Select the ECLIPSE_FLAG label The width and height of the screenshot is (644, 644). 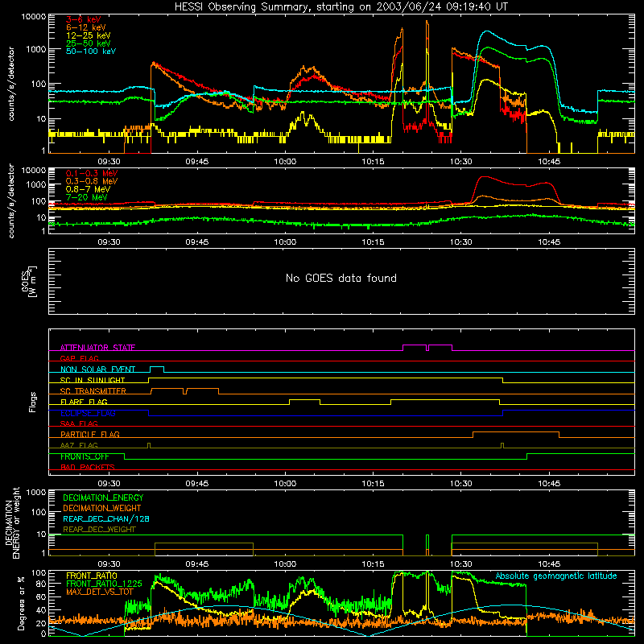coord(88,413)
